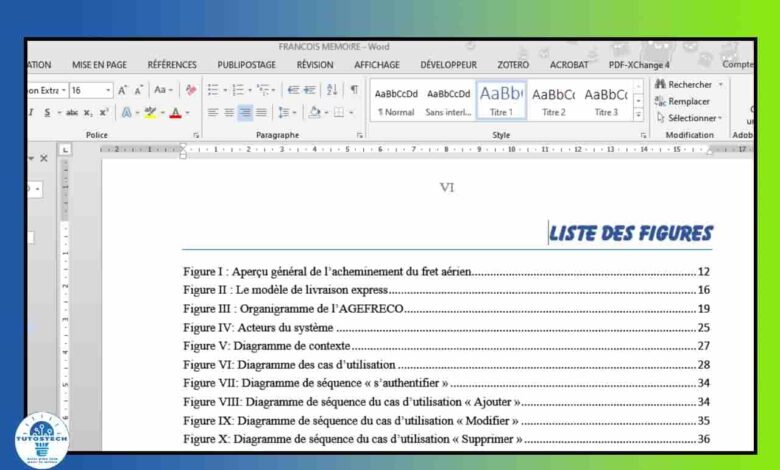This screenshot has height=470, width=780.
Task: Click the multilevel list icon
Action: click(x=263, y=90)
